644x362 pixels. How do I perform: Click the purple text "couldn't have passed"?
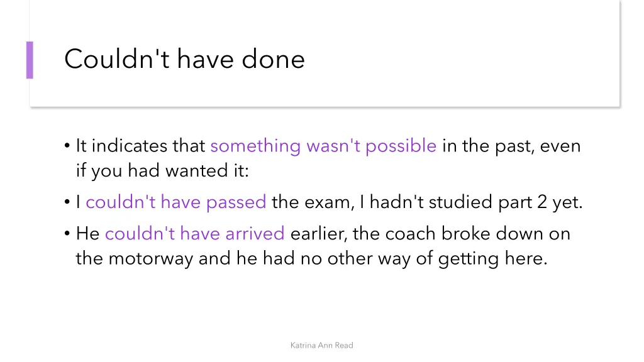tap(176, 202)
